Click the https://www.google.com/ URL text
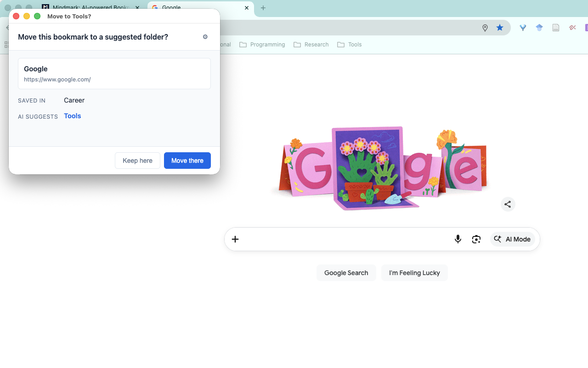 [x=57, y=80]
